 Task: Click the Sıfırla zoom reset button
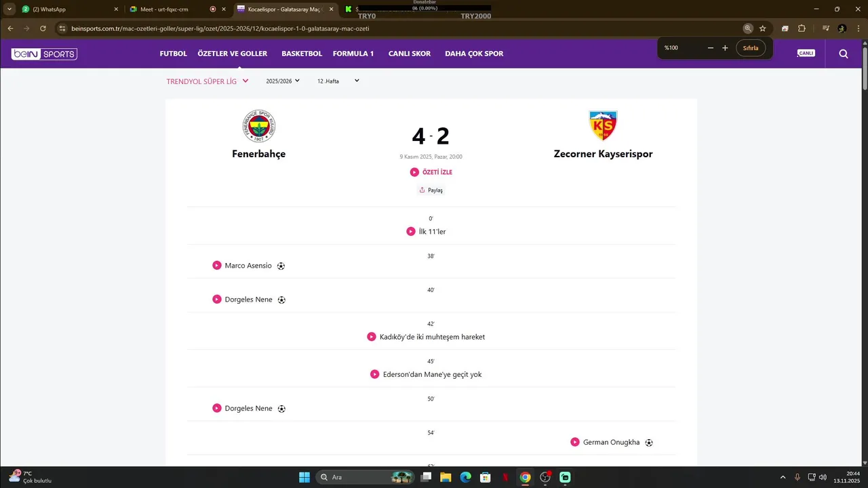751,48
